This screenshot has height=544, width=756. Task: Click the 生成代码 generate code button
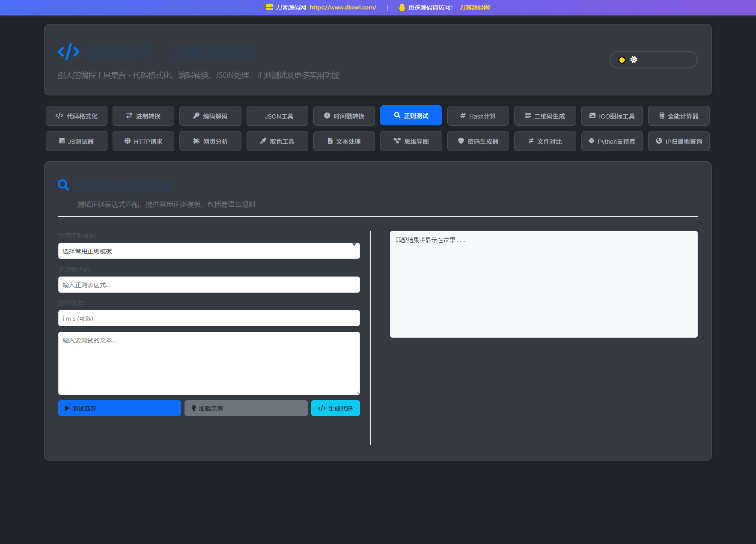click(x=336, y=408)
